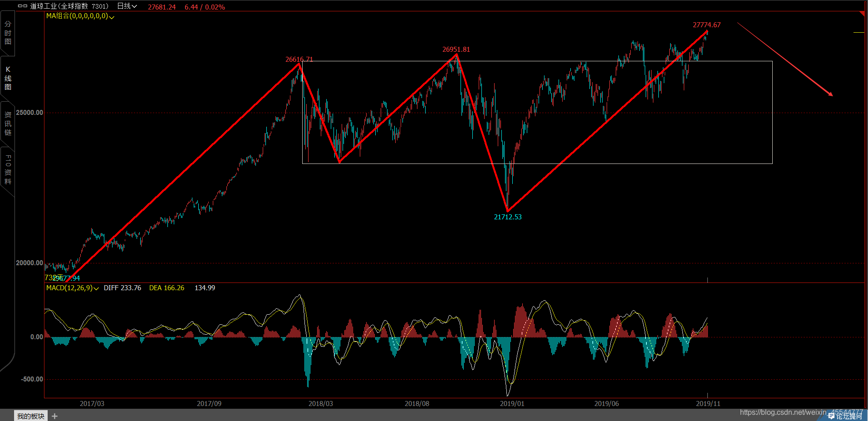Expand the MACD(12,26,9) indicator dropdown

[x=73, y=288]
